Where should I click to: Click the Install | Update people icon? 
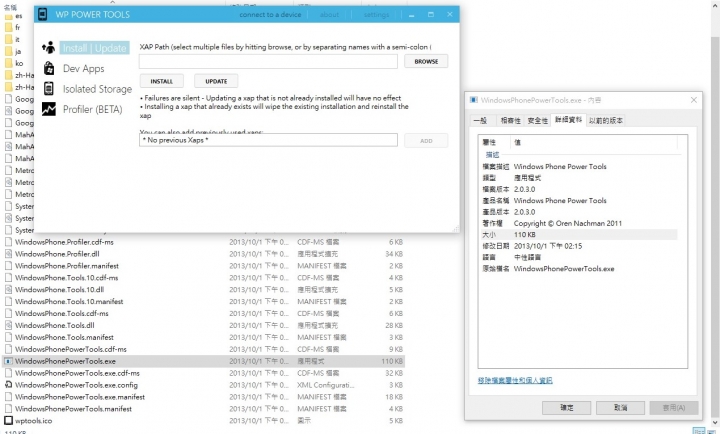49,47
